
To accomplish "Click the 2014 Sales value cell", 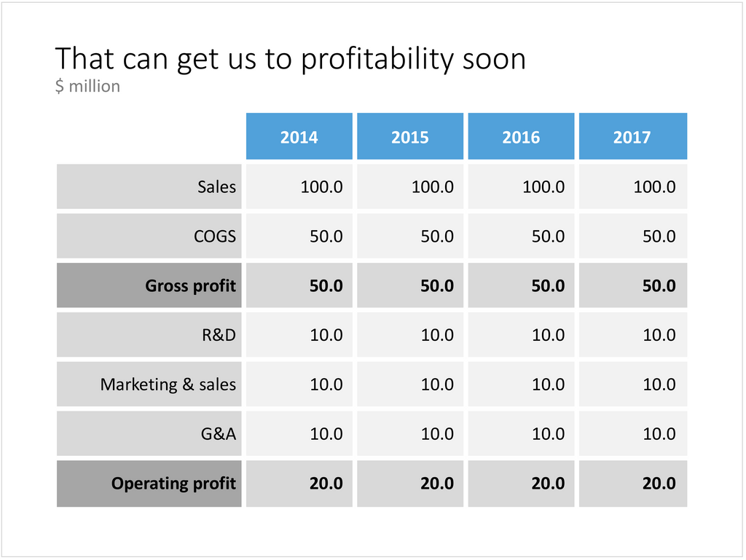I will point(299,186).
